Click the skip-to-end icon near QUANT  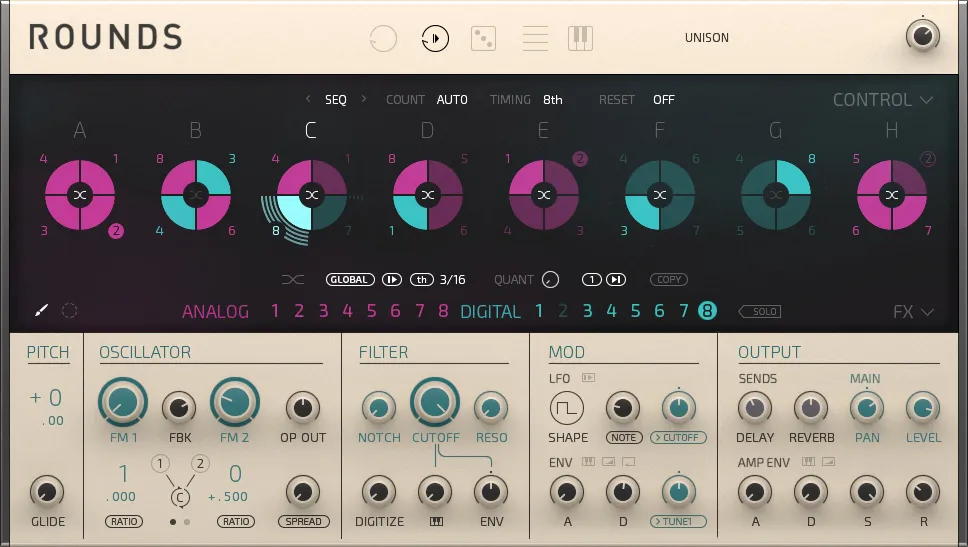[615, 280]
